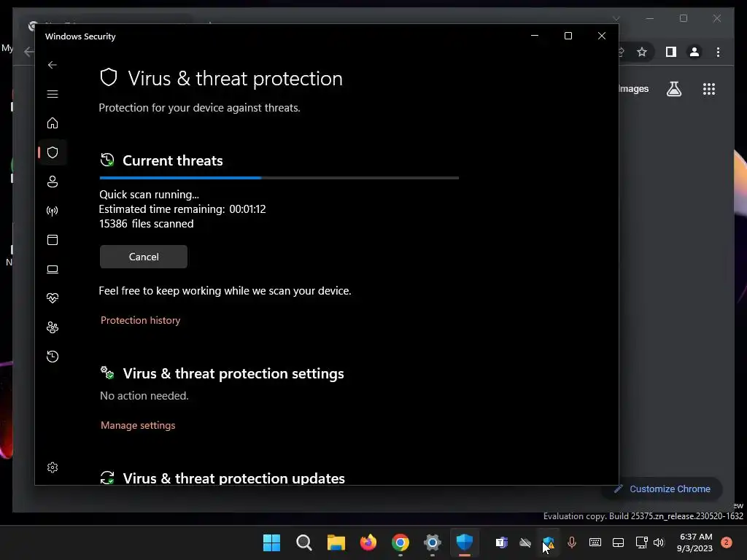Maximize the Windows Security window
The width and height of the screenshot is (747, 560).
coord(568,36)
